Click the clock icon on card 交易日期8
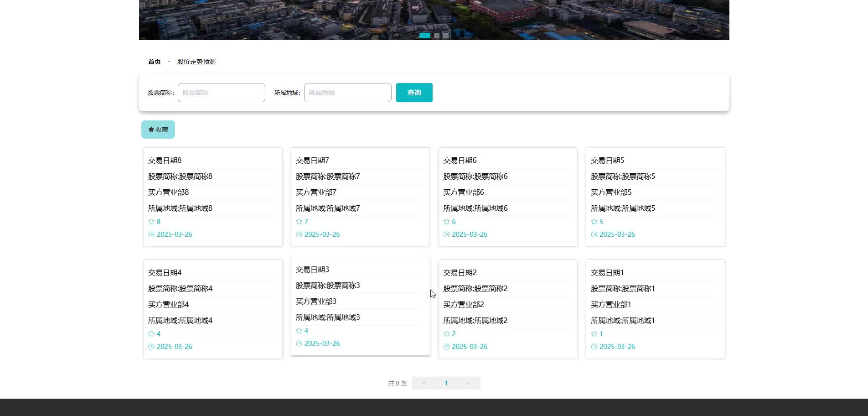This screenshot has height=416, width=868. pos(151,234)
